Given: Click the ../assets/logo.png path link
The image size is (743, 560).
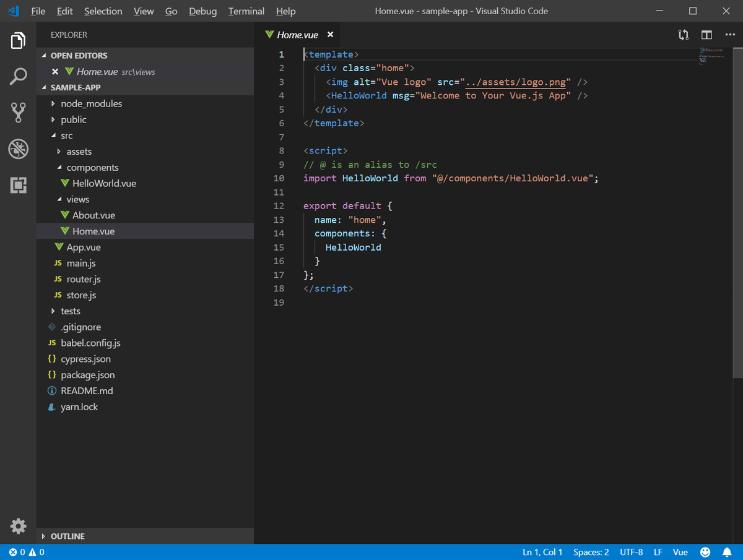Looking at the screenshot, I should [x=516, y=82].
